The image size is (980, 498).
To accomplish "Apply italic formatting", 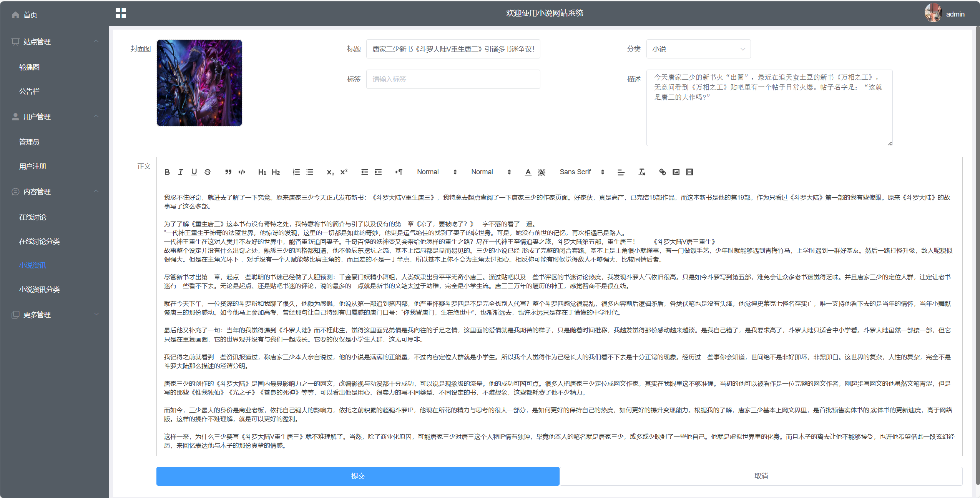I will click(180, 172).
